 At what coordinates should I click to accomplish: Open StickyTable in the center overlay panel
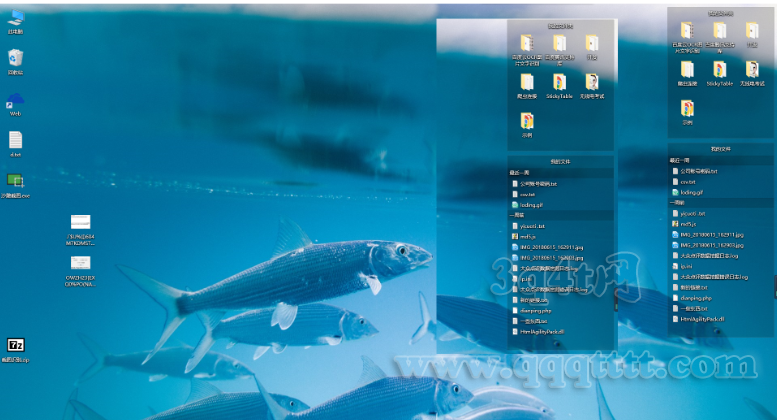point(559,86)
